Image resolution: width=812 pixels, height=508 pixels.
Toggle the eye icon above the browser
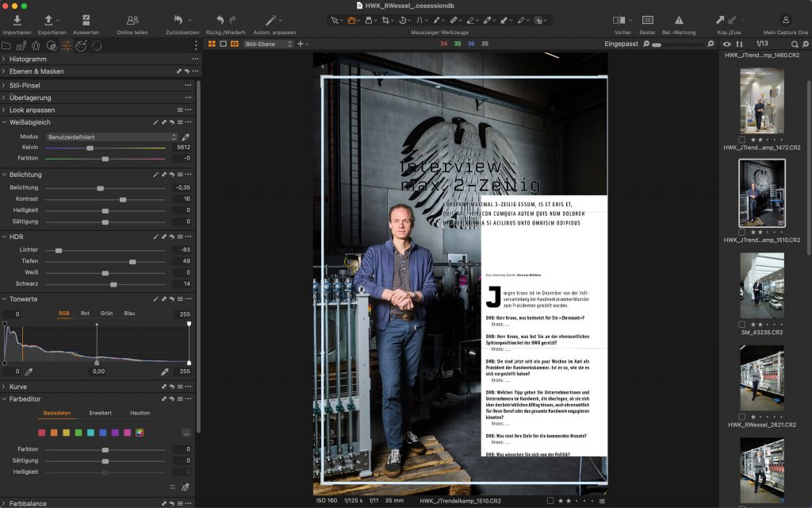pyautogui.click(x=727, y=44)
